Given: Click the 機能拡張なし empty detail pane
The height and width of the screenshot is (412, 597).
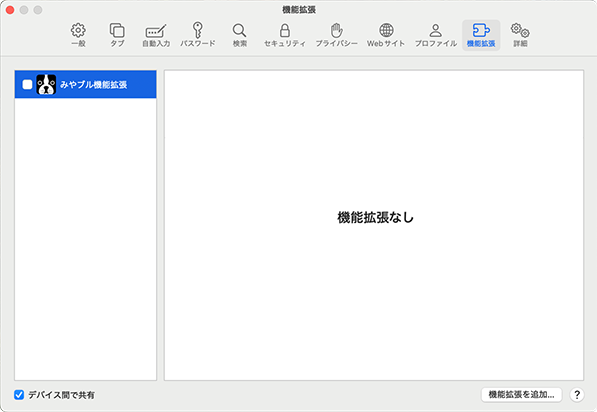Looking at the screenshot, I should click(374, 225).
